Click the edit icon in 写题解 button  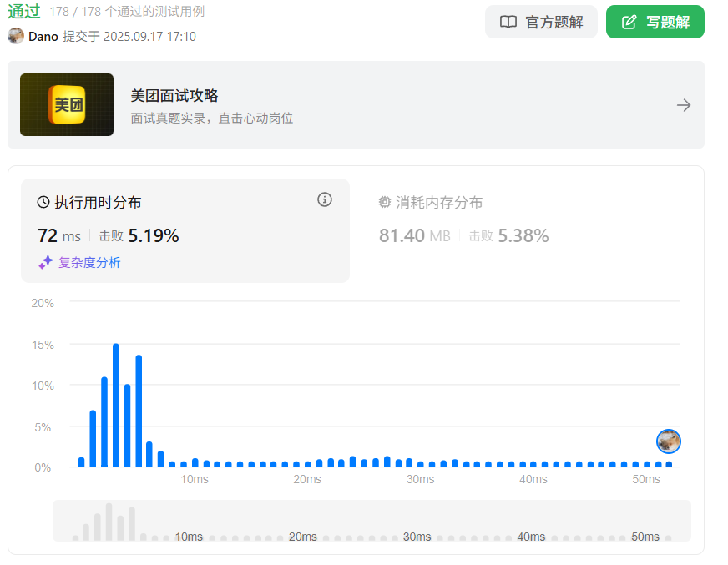click(629, 22)
